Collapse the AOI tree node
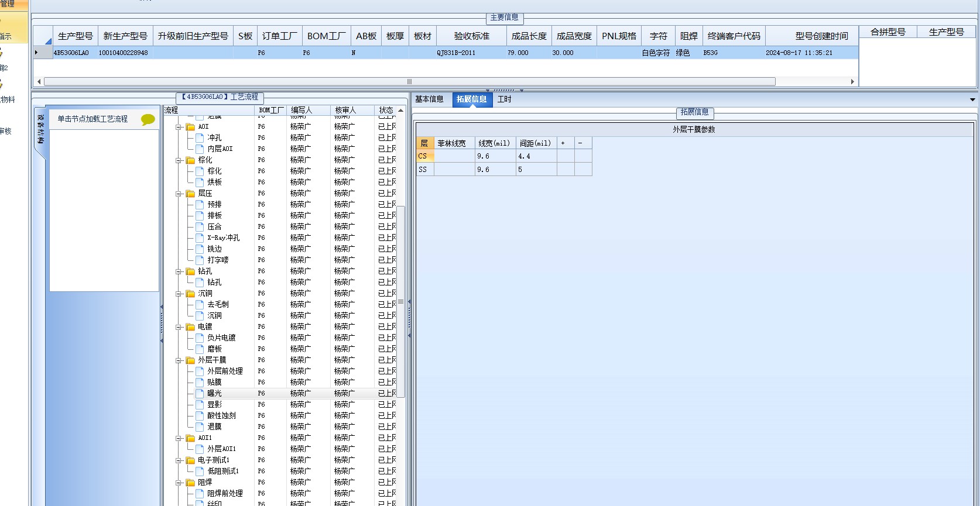980x506 pixels. coord(179,126)
